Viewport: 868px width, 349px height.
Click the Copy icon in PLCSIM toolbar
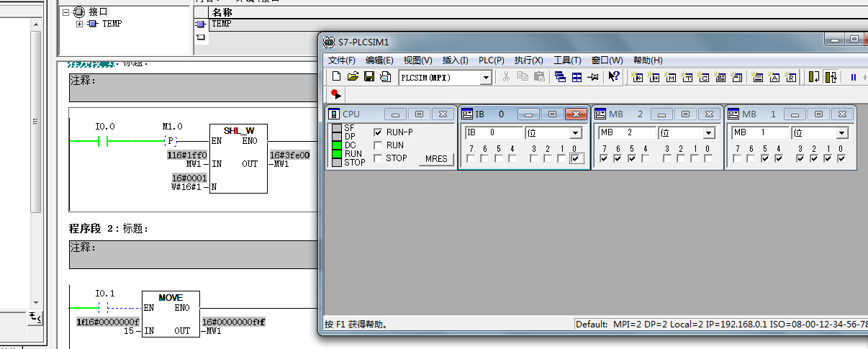click(523, 77)
